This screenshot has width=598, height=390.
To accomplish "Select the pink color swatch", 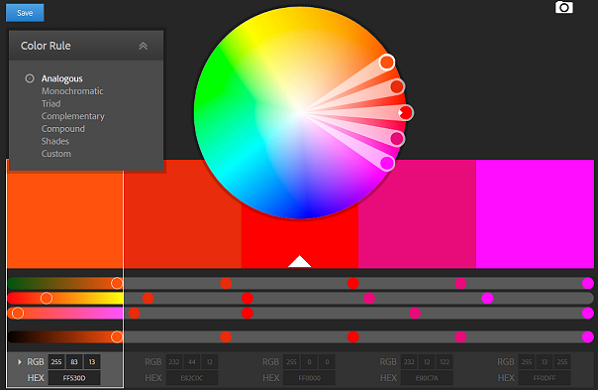I will [417, 214].
